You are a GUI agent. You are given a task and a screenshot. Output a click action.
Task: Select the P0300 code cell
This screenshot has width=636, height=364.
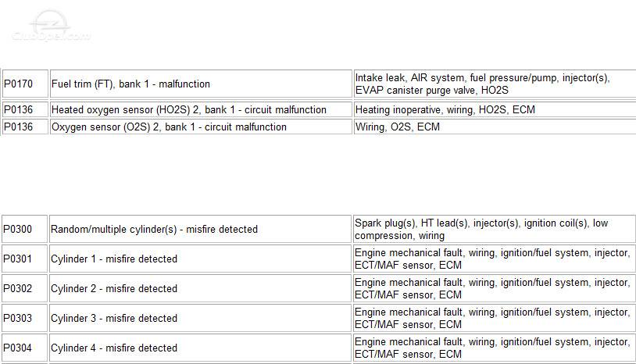point(24,229)
